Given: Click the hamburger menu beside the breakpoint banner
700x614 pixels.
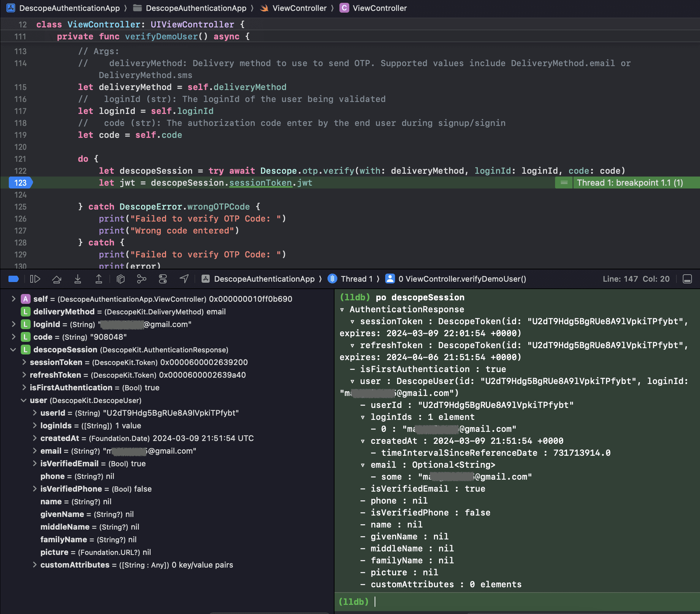Looking at the screenshot, I should 564,183.
